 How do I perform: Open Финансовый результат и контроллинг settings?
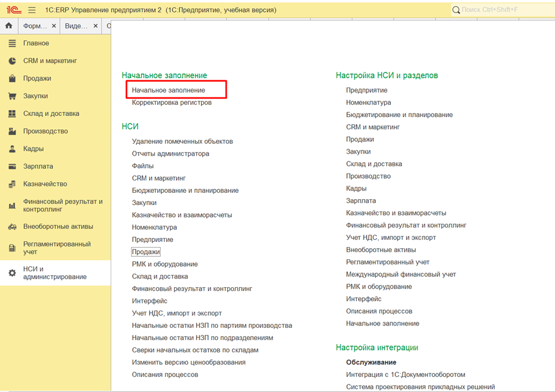point(406,225)
